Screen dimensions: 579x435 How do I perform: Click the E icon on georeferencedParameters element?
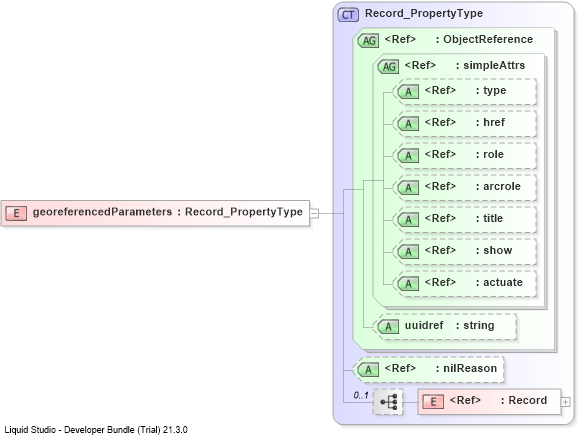[16, 213]
